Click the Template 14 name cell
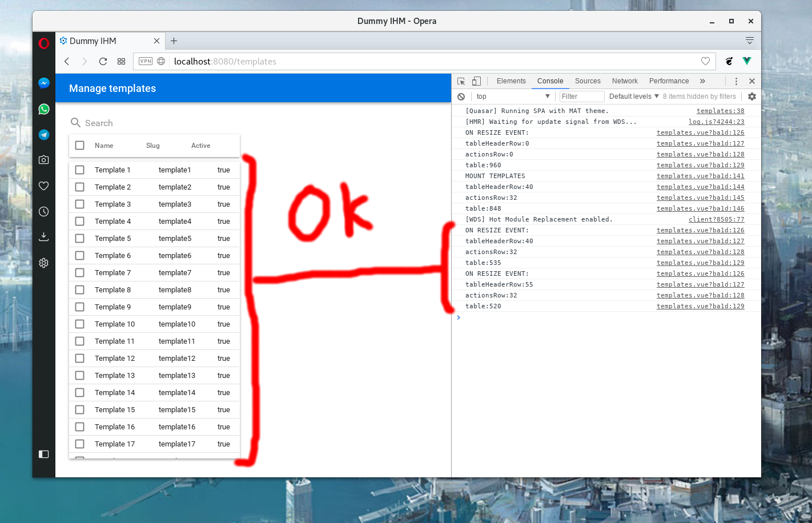Image resolution: width=812 pixels, height=523 pixels. coord(115,393)
